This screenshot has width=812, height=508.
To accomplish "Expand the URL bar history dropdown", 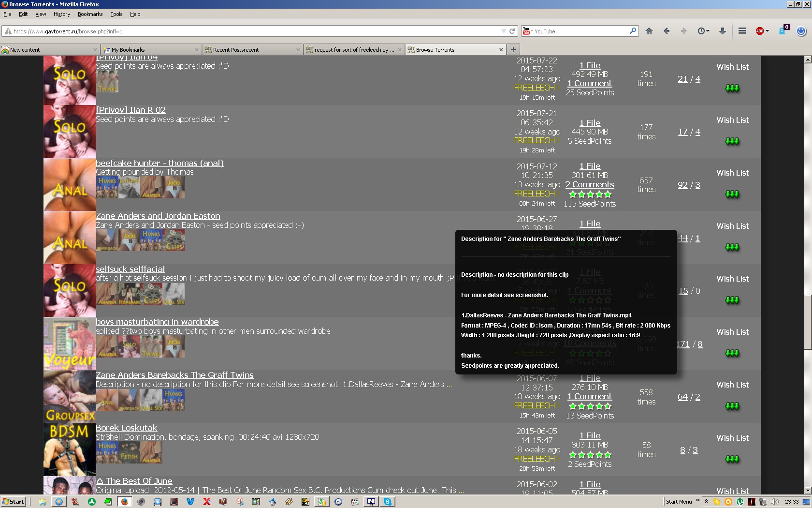I will point(504,31).
